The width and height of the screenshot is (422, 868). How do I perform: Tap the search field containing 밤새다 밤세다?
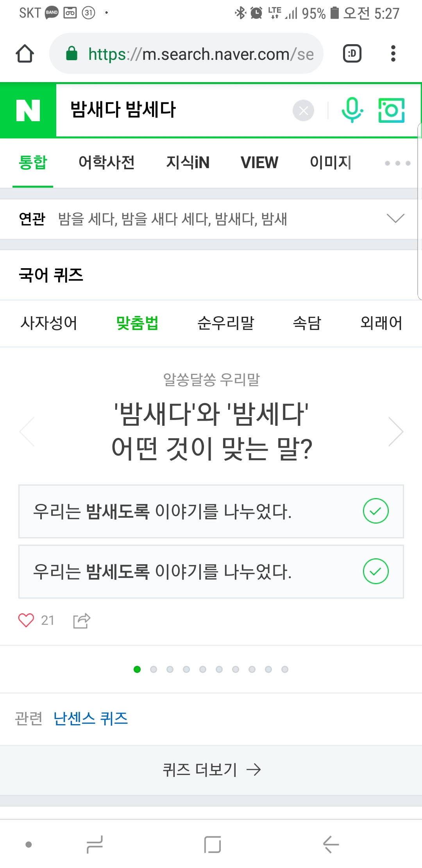[174, 110]
